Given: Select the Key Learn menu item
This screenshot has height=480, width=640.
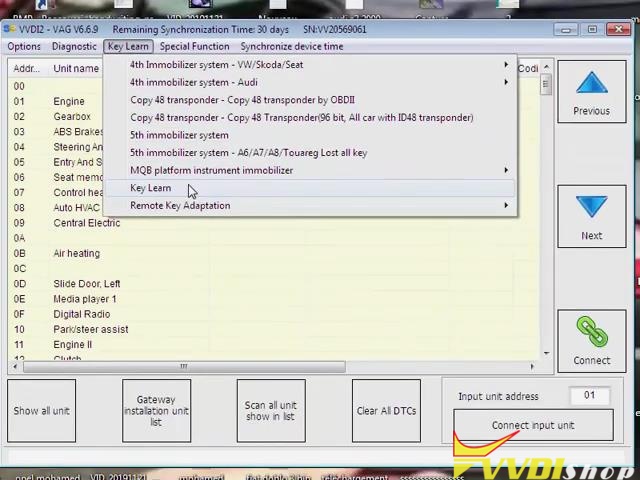Looking at the screenshot, I should 310,188.
